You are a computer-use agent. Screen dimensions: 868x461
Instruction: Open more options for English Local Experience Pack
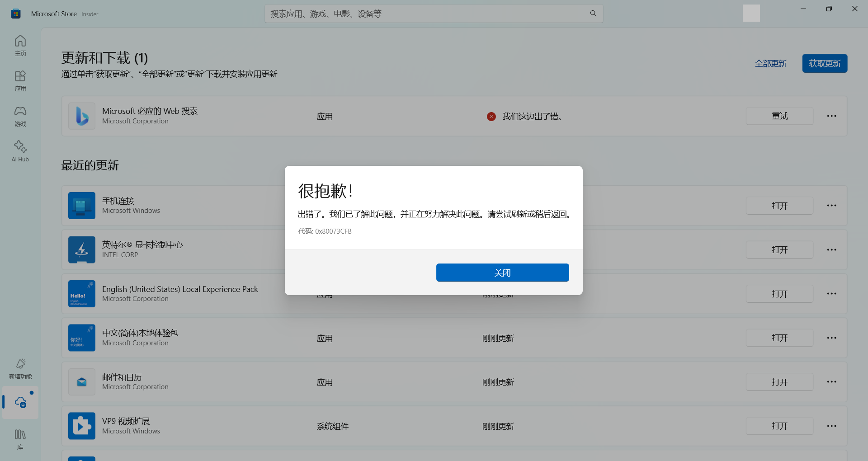pos(831,294)
